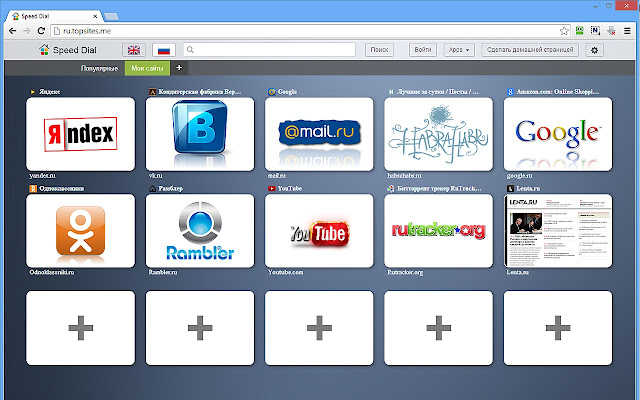Open the YouTube thumbnail
The width and height of the screenshot is (640, 400).
[x=319, y=231]
